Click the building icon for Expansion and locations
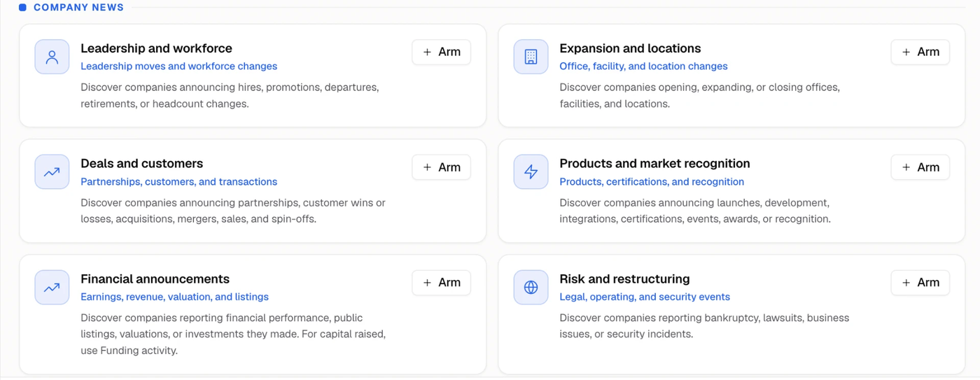Screen dimensions: 980x380 (x=531, y=57)
